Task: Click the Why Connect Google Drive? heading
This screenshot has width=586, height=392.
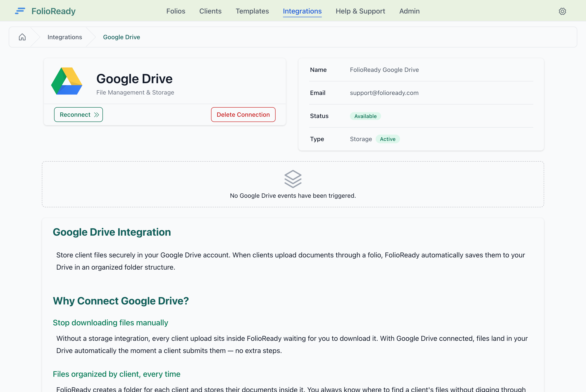Action: [121, 301]
